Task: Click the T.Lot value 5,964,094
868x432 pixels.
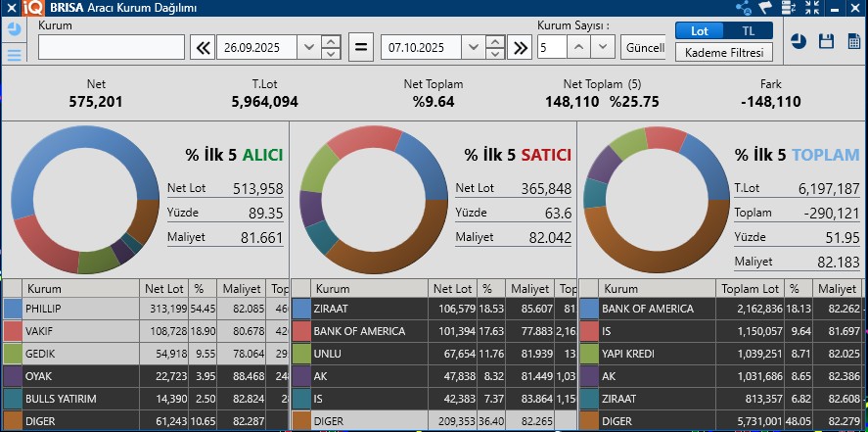Action: coord(264,102)
